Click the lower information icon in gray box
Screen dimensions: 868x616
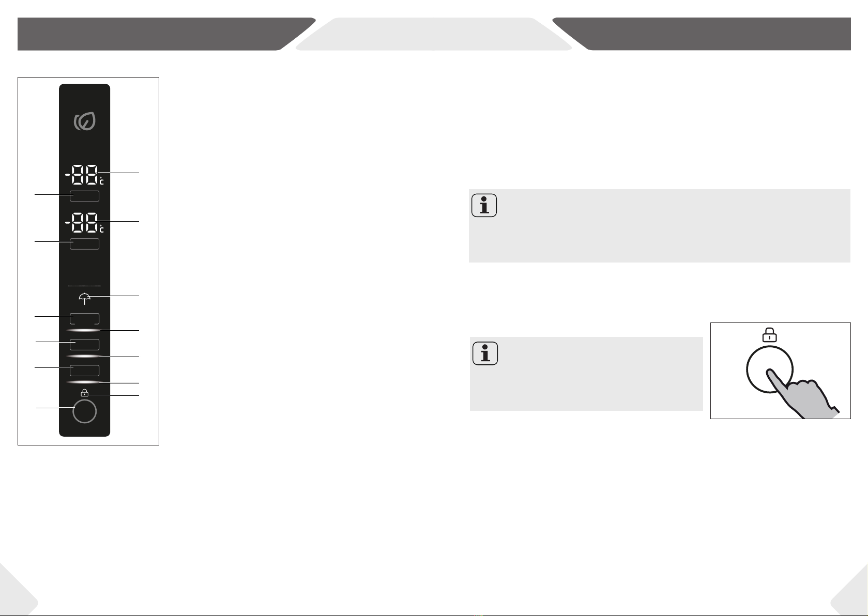pyautogui.click(x=485, y=354)
